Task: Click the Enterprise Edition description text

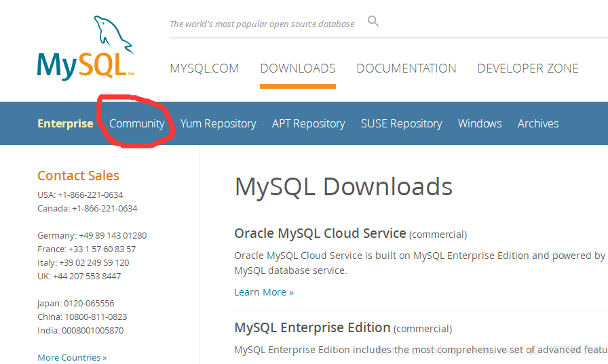Action: (x=421, y=350)
